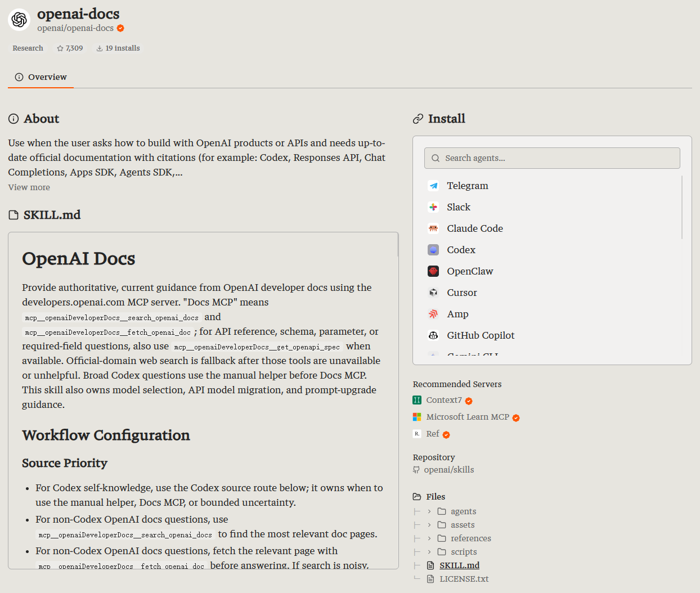Click the star icon next to 7,309
Viewport: 700px width, 593px height.
[x=60, y=48]
